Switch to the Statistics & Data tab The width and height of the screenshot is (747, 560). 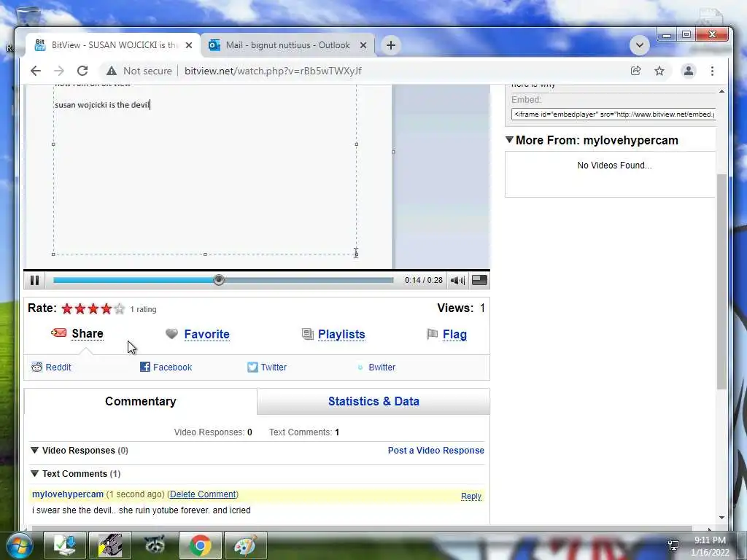(373, 402)
